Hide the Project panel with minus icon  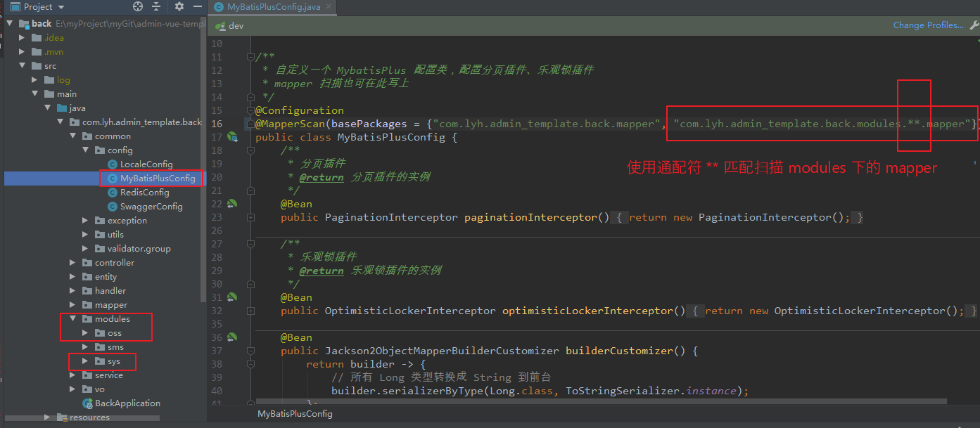click(197, 6)
